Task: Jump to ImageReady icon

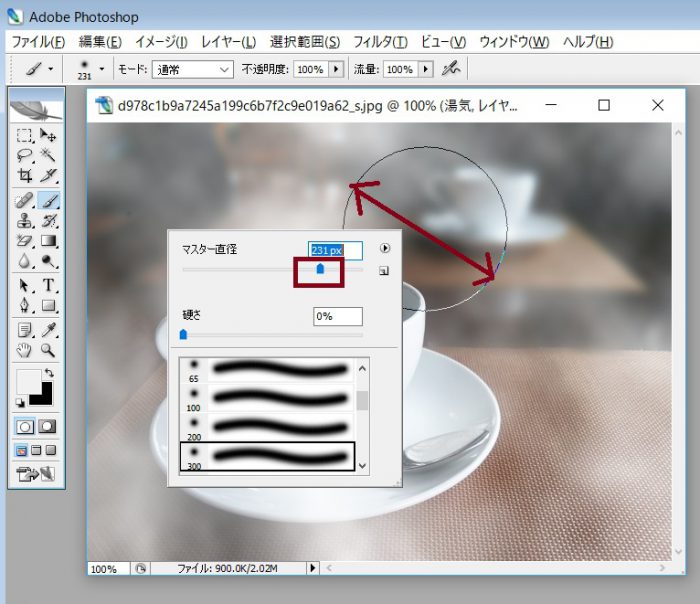Action: (35, 473)
